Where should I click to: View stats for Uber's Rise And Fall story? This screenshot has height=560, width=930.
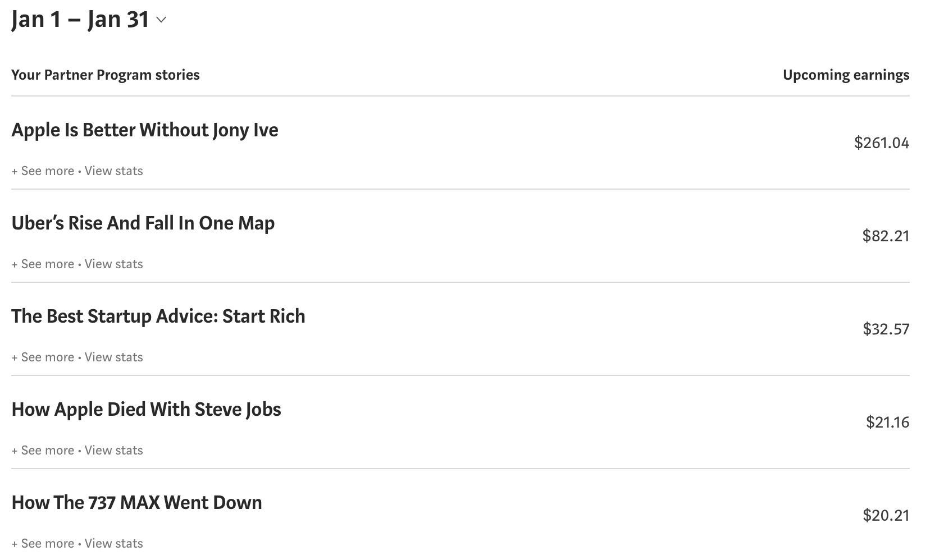coord(114,264)
